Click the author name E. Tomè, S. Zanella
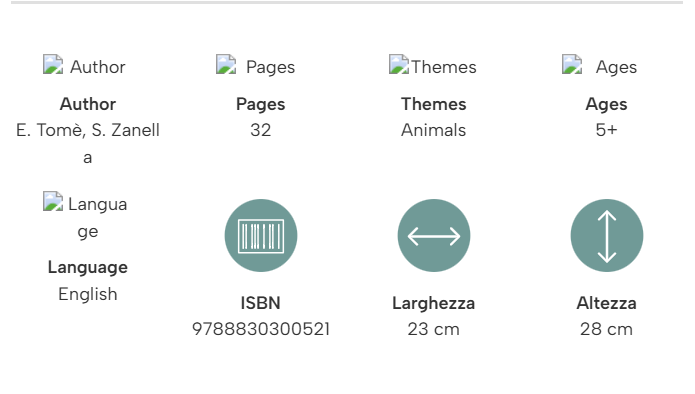This screenshot has width=695, height=394. pyautogui.click(x=88, y=143)
